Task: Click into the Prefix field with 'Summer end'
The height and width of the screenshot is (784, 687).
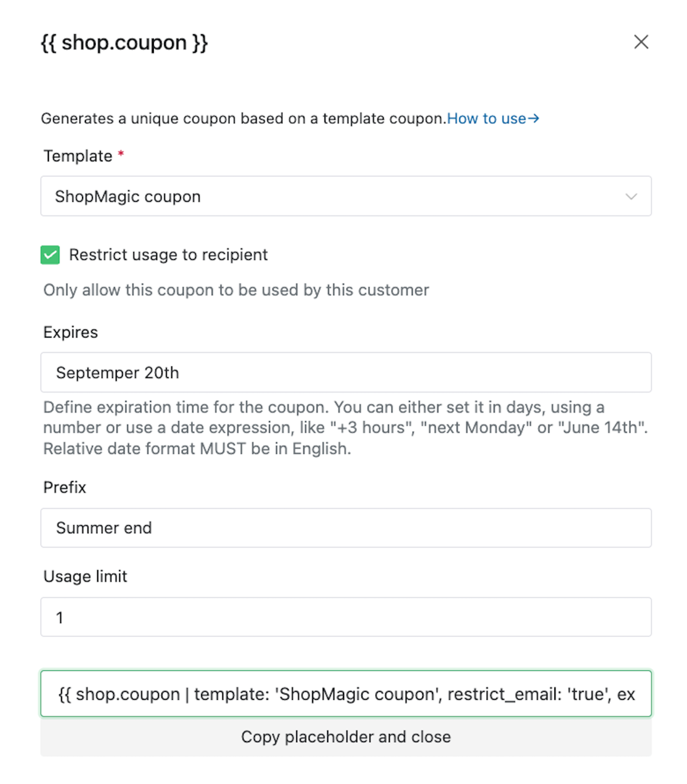Action: (346, 528)
